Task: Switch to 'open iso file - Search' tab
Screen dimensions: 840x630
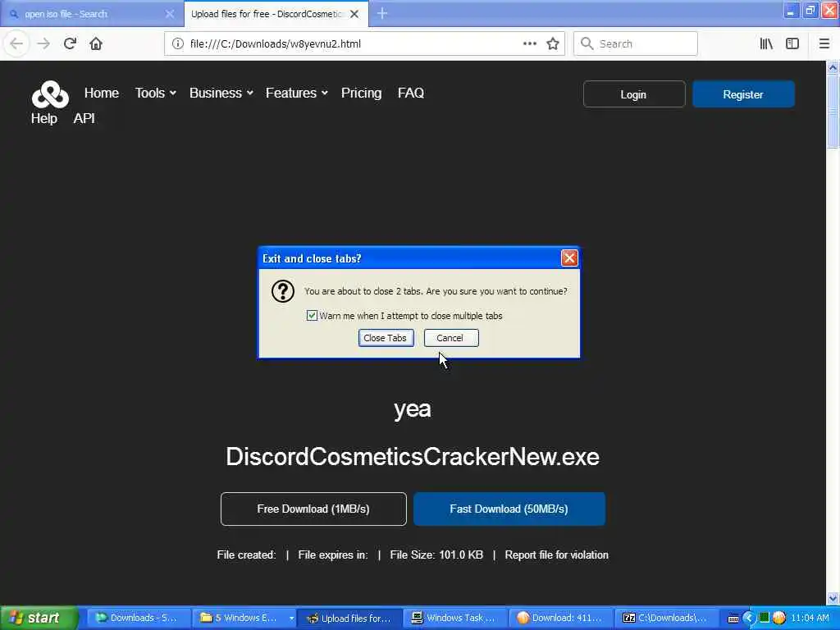Action: (85, 14)
